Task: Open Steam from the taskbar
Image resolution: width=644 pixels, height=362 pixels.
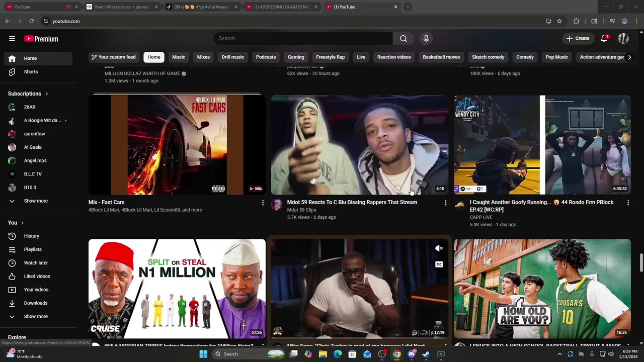Action: [426, 354]
